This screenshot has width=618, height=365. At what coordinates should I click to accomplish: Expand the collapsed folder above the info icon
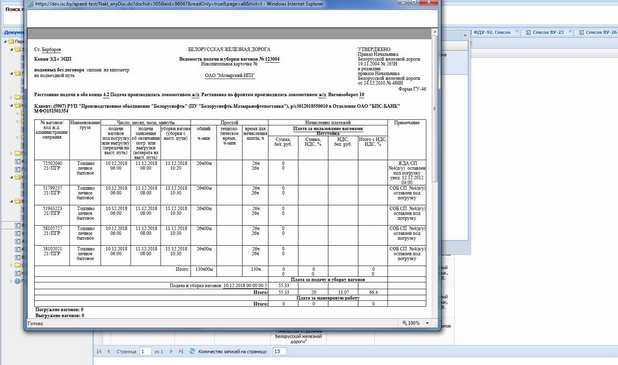click(11, 265)
